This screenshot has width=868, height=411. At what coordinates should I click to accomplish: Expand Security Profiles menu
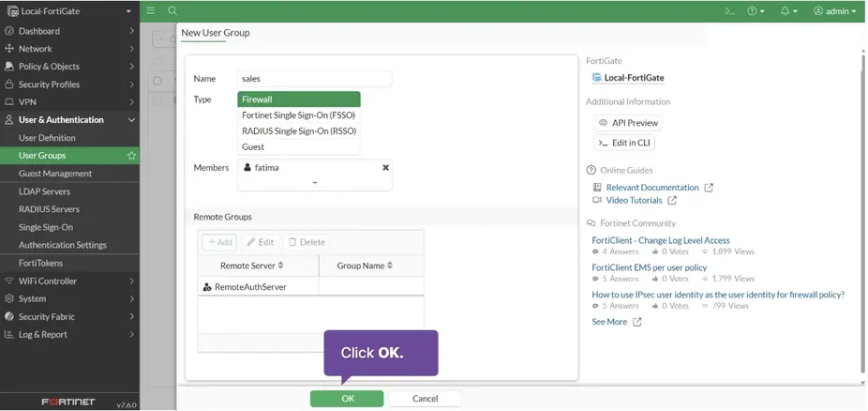pyautogui.click(x=69, y=84)
